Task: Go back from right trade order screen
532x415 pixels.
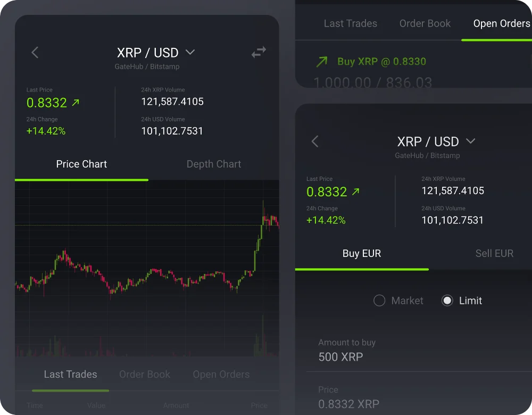Action: tap(315, 141)
